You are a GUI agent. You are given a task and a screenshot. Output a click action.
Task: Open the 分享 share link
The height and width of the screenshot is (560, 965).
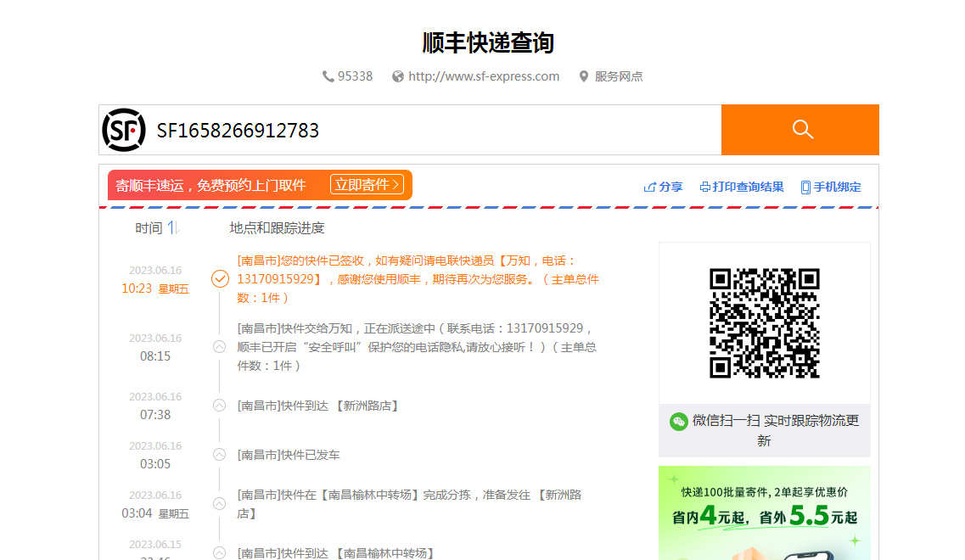[x=663, y=187]
